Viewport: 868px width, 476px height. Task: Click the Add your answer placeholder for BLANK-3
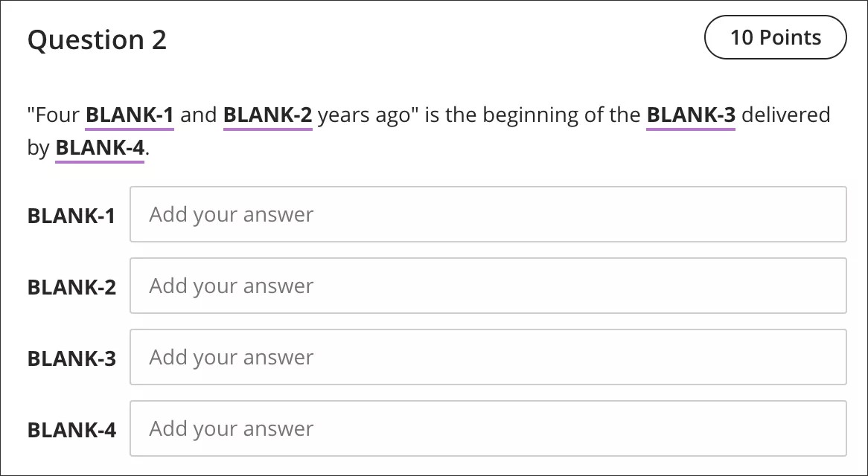pos(231,357)
